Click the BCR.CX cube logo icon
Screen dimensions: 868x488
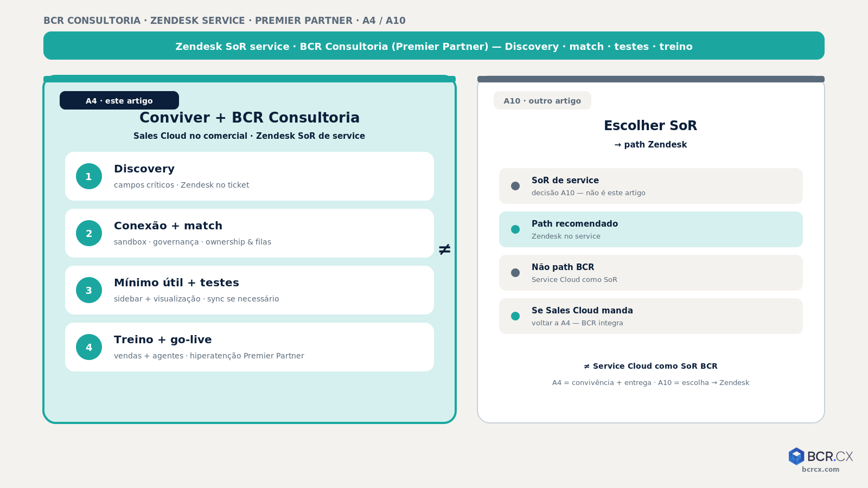[796, 456]
